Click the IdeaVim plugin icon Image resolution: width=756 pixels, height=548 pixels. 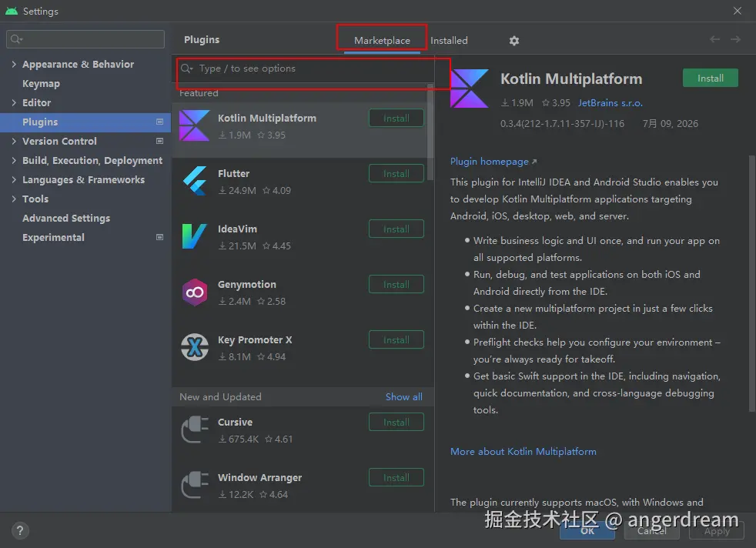[194, 236]
